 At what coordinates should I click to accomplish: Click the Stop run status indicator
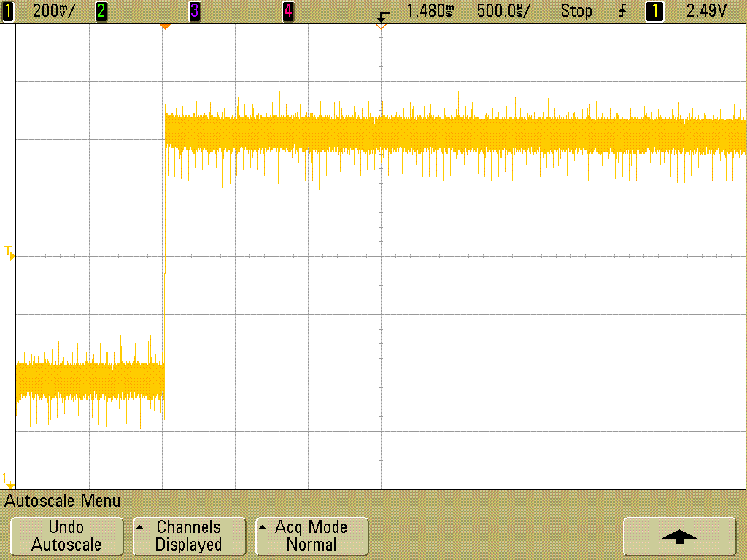(x=576, y=11)
